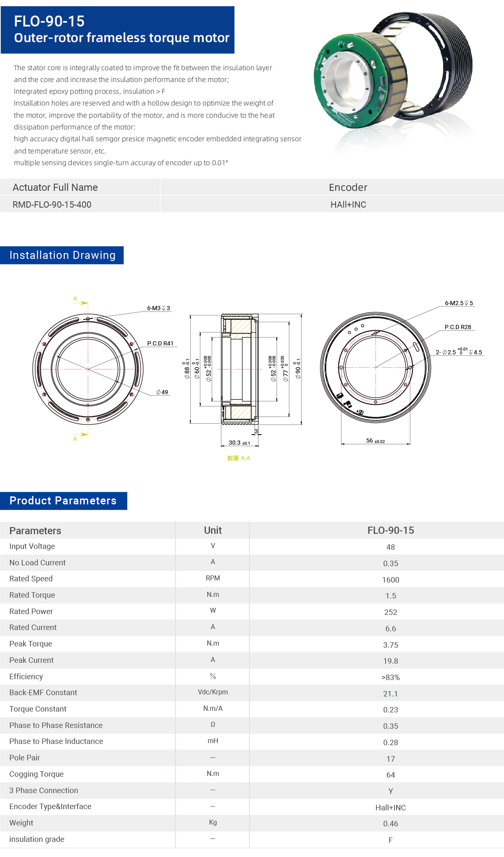
Task: Click the HAll+INC encoder value cell
Action: pos(348,205)
